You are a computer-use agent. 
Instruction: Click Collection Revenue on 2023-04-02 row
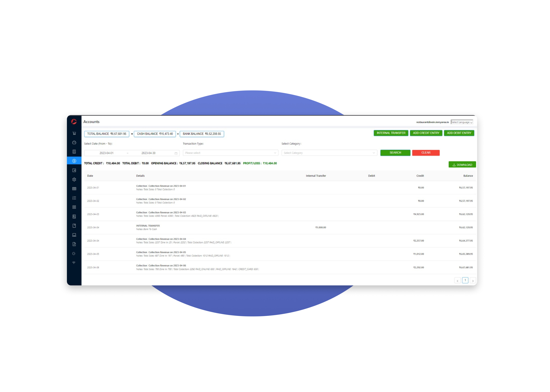click(x=280, y=201)
